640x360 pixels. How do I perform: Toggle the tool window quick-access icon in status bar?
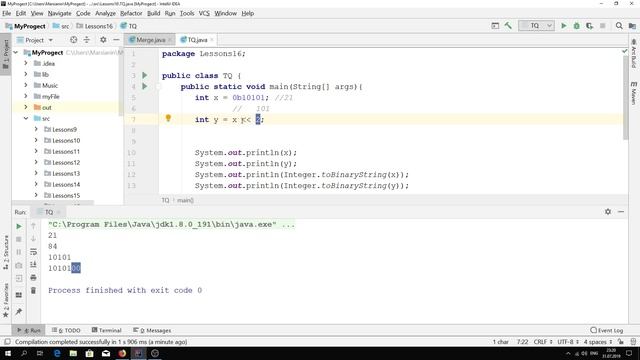[x=7, y=342]
